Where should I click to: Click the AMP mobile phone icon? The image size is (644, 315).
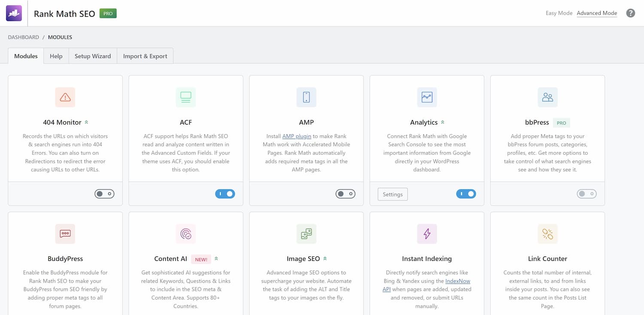tap(306, 98)
